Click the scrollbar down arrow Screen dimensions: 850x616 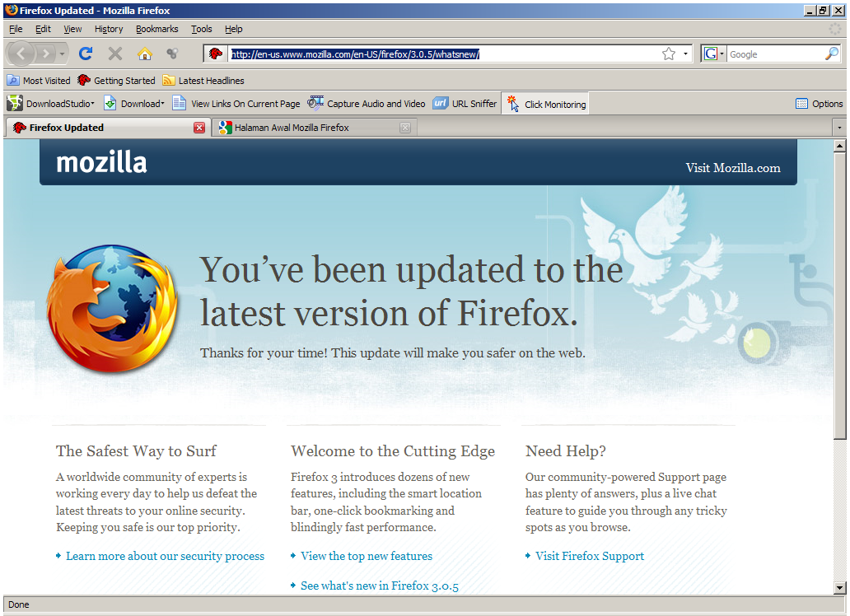pos(839,588)
